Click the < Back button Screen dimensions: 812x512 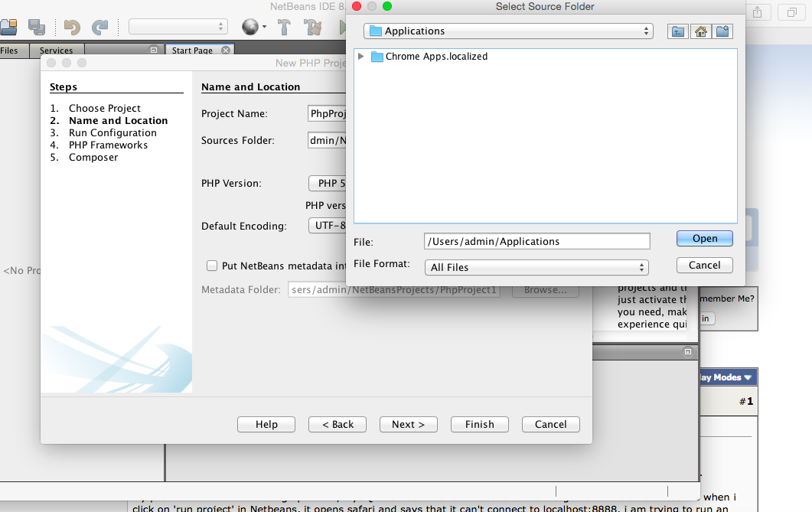click(338, 425)
